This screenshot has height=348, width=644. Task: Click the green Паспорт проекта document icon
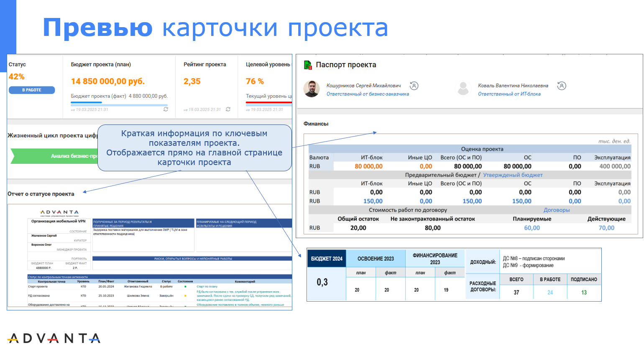click(x=308, y=65)
